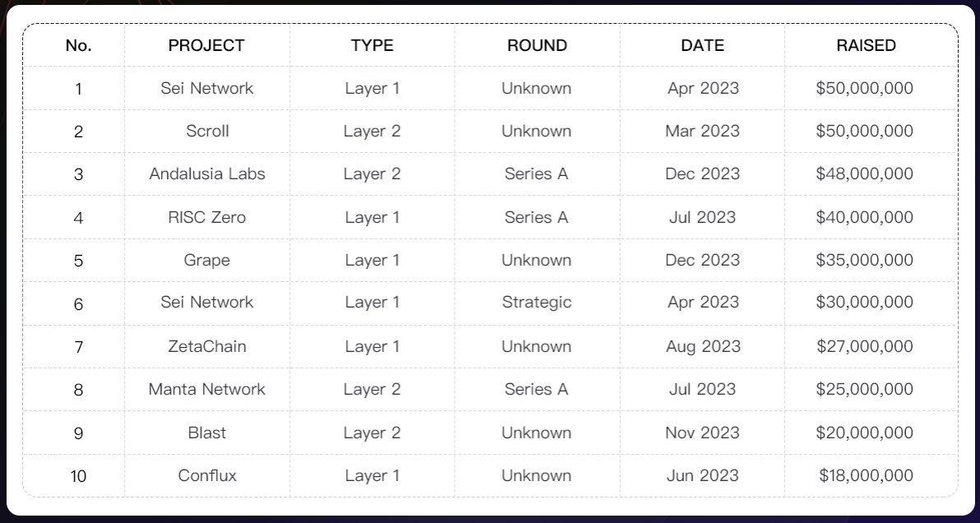Click the ROUND column header
The image size is (980, 523).
pos(537,45)
